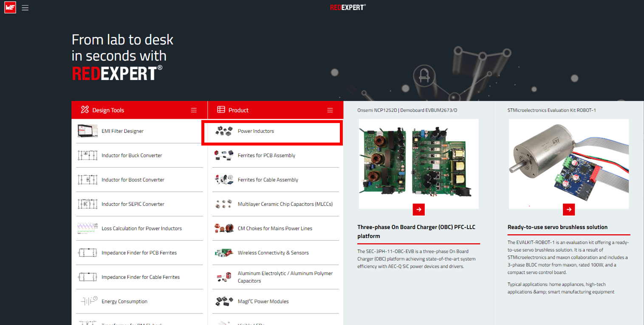
Task: Select Multilayer Ceramic Chip Capacitors (MLCCs)
Action: 285,204
